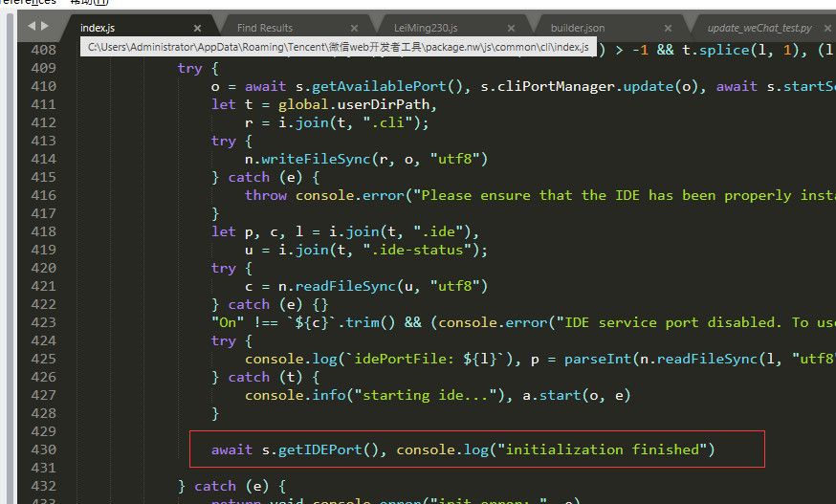Click line number 420 in the gutter
836x504 pixels.
point(43,268)
